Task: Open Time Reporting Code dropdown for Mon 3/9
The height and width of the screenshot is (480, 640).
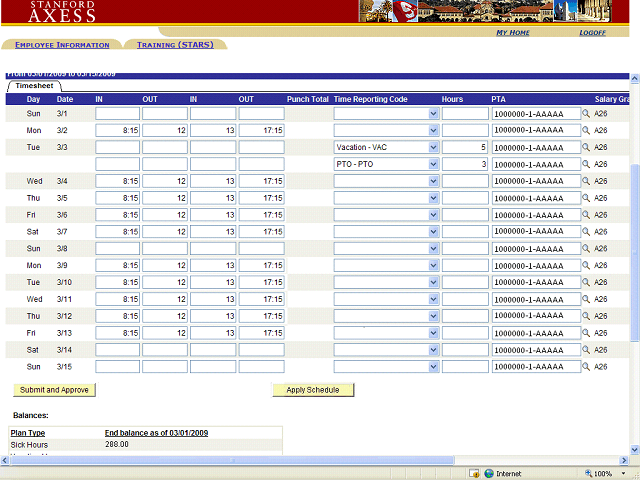Action: tap(433, 265)
